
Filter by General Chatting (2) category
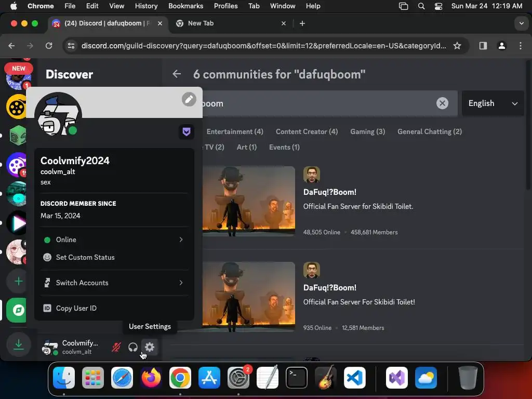tap(430, 131)
